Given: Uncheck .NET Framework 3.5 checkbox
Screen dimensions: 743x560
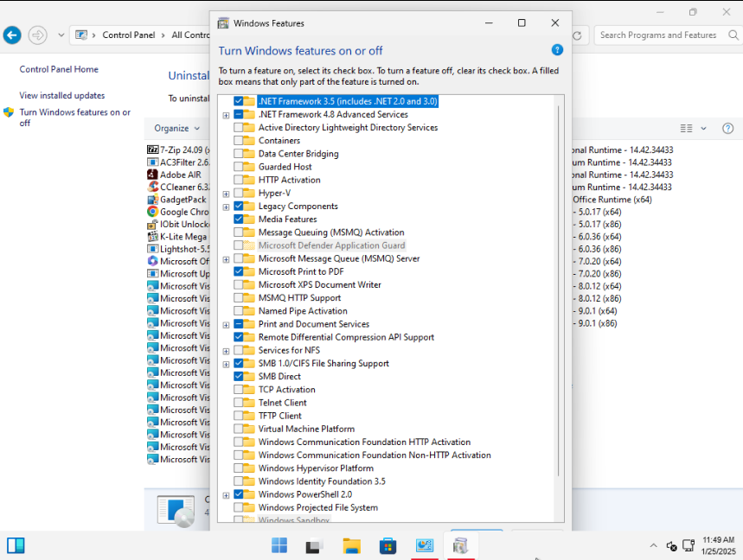Looking at the screenshot, I should [x=239, y=101].
